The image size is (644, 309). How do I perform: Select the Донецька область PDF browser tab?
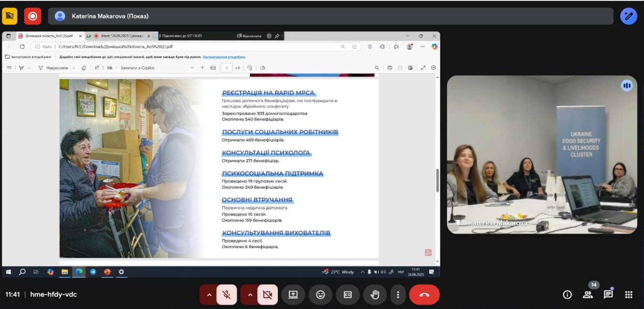[49, 36]
